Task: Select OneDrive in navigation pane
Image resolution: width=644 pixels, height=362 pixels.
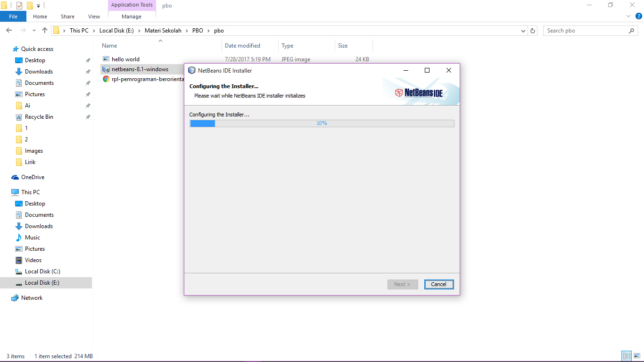Action: 33,177
